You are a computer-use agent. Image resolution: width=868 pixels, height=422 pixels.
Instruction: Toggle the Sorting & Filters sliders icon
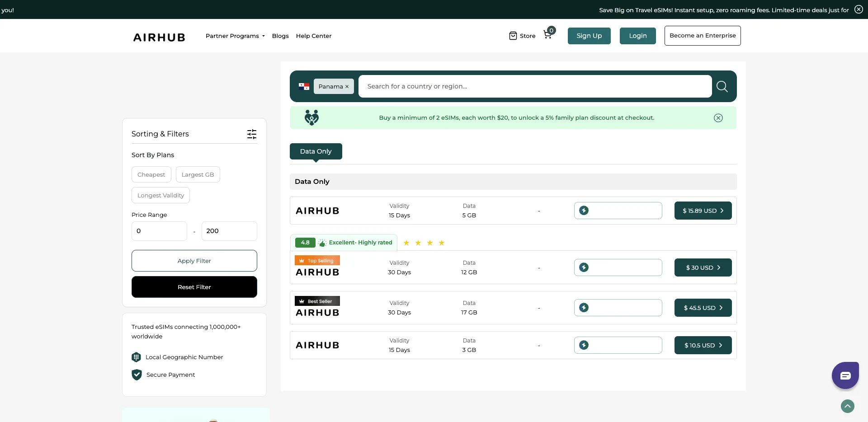pyautogui.click(x=252, y=134)
